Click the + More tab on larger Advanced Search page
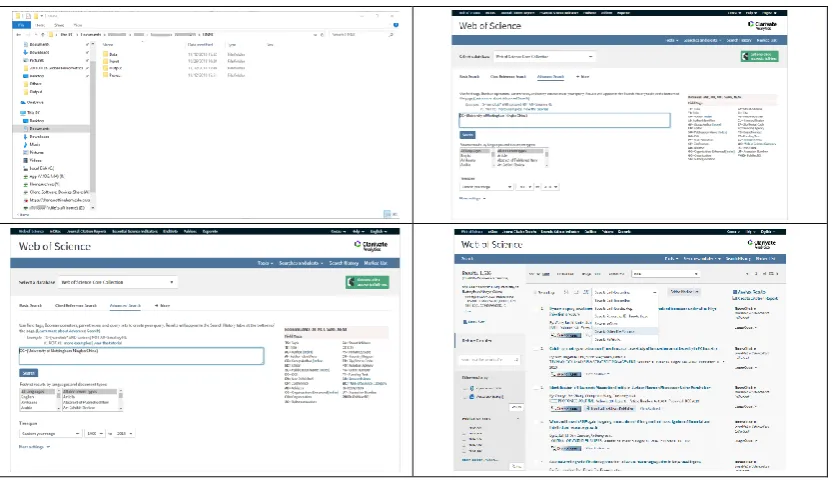 tap(162, 306)
